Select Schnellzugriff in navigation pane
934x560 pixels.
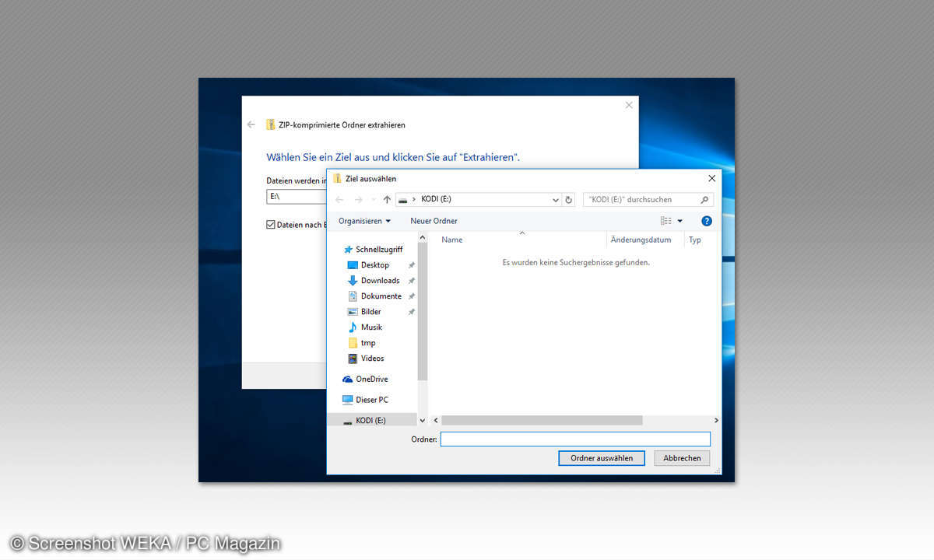coord(373,250)
